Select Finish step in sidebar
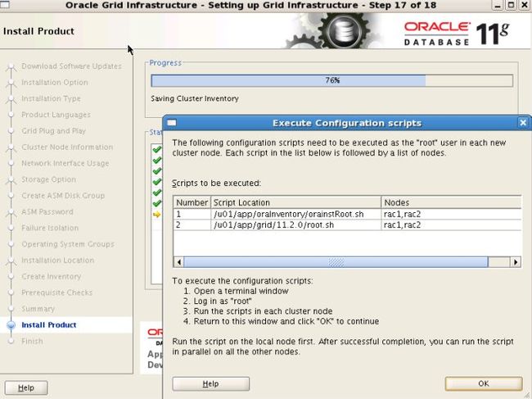This screenshot has width=532, height=399. 32,342
